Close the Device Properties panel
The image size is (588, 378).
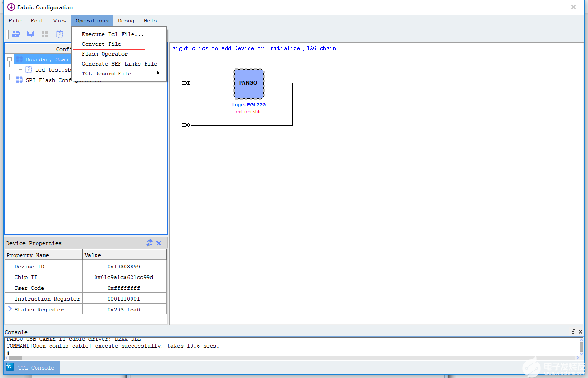tap(159, 243)
